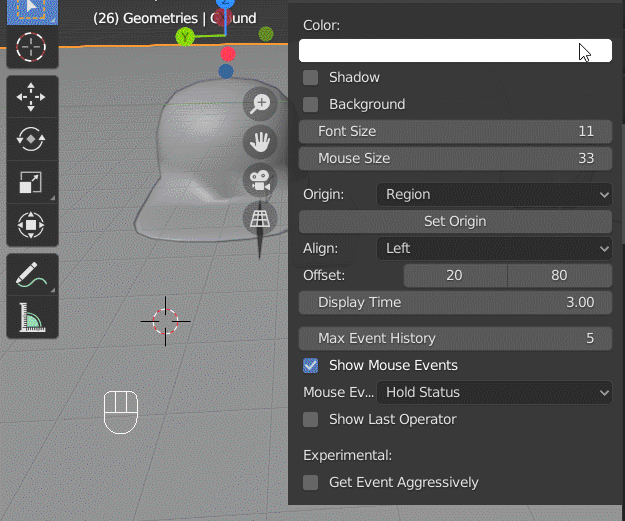Image resolution: width=625 pixels, height=521 pixels.
Task: Select the Select Box tool
Action: pos(32,12)
